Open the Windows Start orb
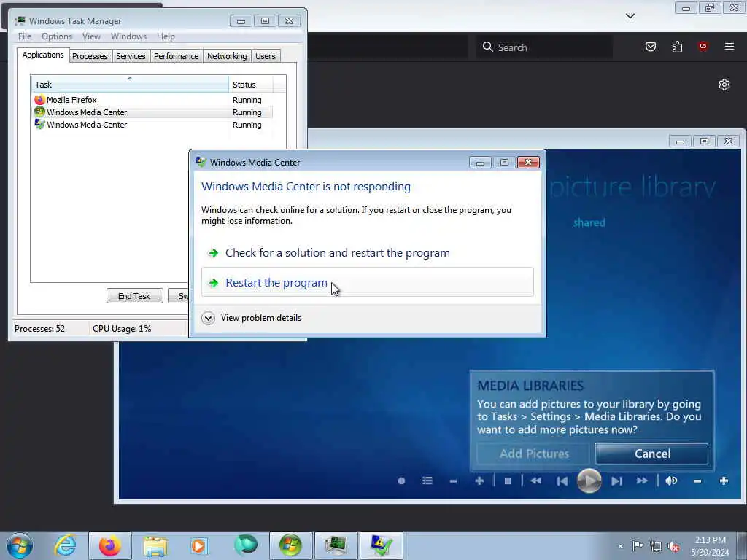747x560 pixels. [20, 545]
